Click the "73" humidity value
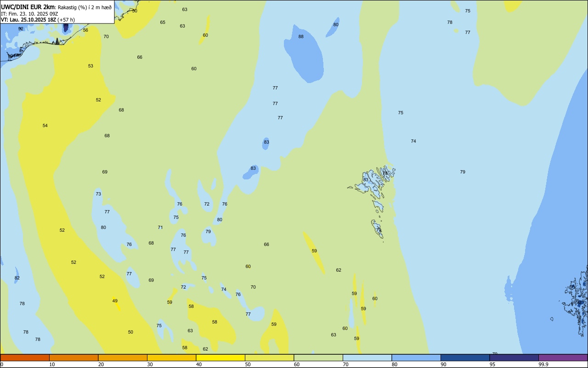 (98, 194)
